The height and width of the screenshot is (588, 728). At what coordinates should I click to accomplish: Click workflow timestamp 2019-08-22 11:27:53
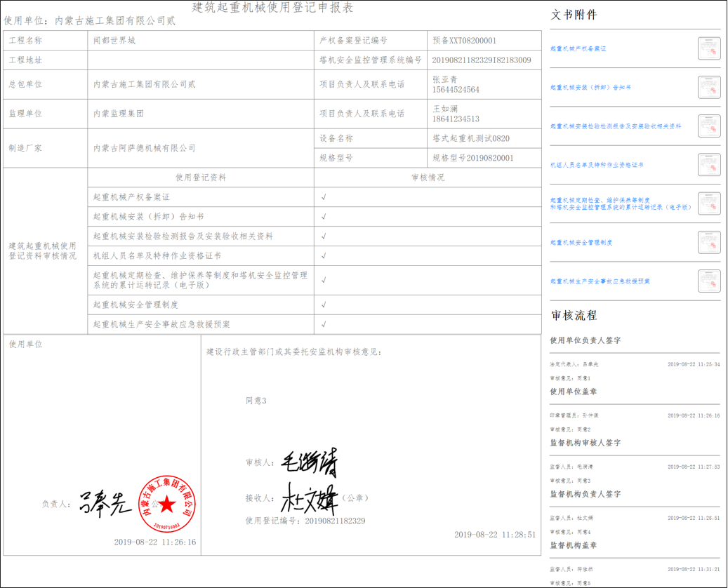pos(694,467)
